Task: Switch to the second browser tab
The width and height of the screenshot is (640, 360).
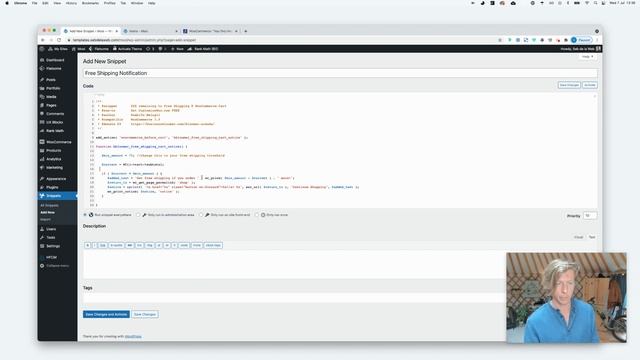Action: (150, 31)
